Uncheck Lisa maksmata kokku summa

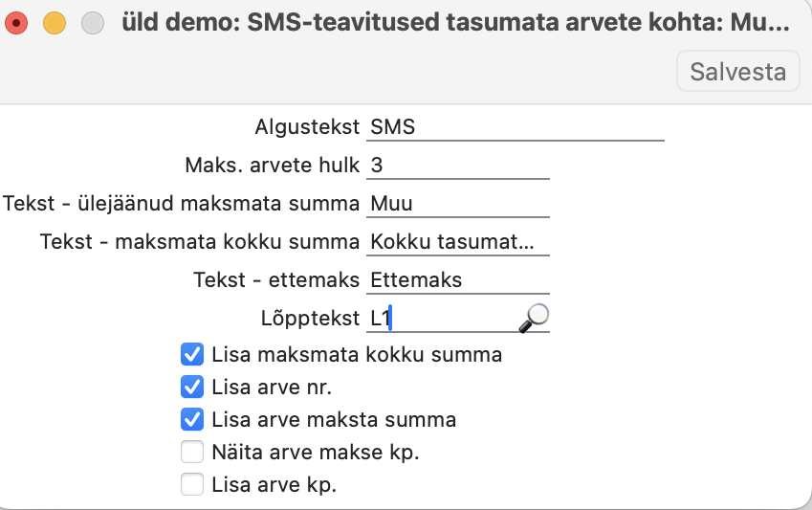pos(192,355)
